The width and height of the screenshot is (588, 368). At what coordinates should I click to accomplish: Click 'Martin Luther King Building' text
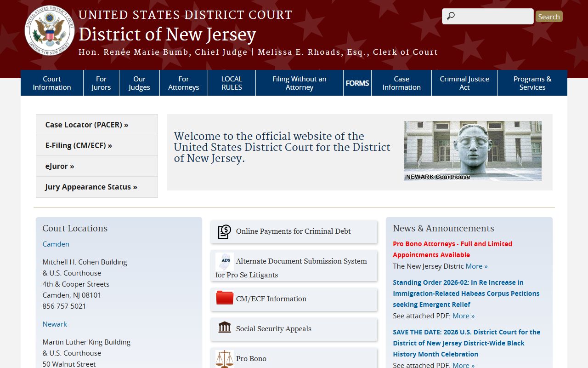point(86,342)
